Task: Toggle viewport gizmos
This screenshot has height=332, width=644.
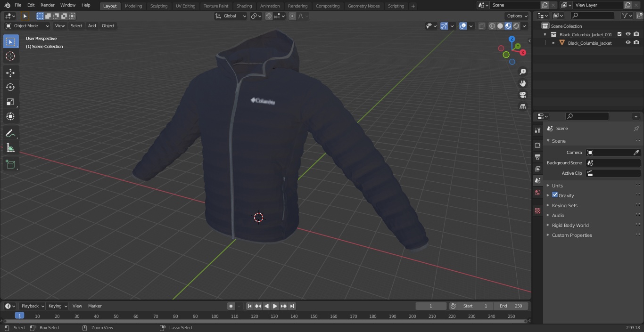Action: 444,26
